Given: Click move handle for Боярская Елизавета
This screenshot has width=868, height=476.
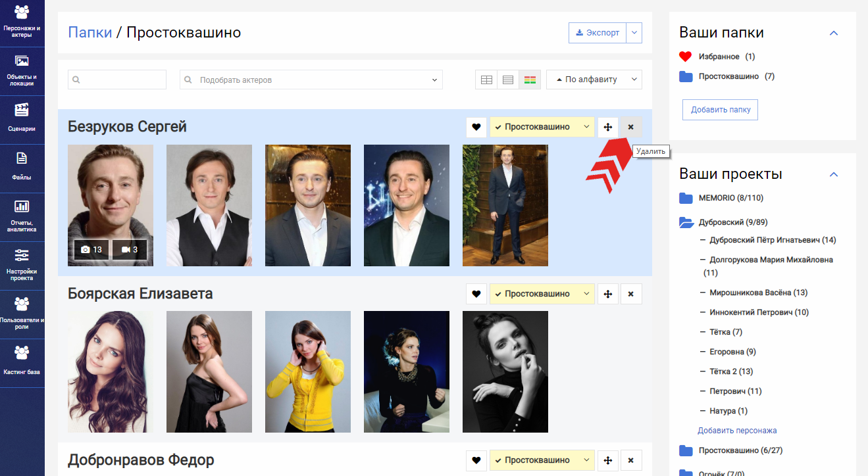Looking at the screenshot, I should point(608,294).
